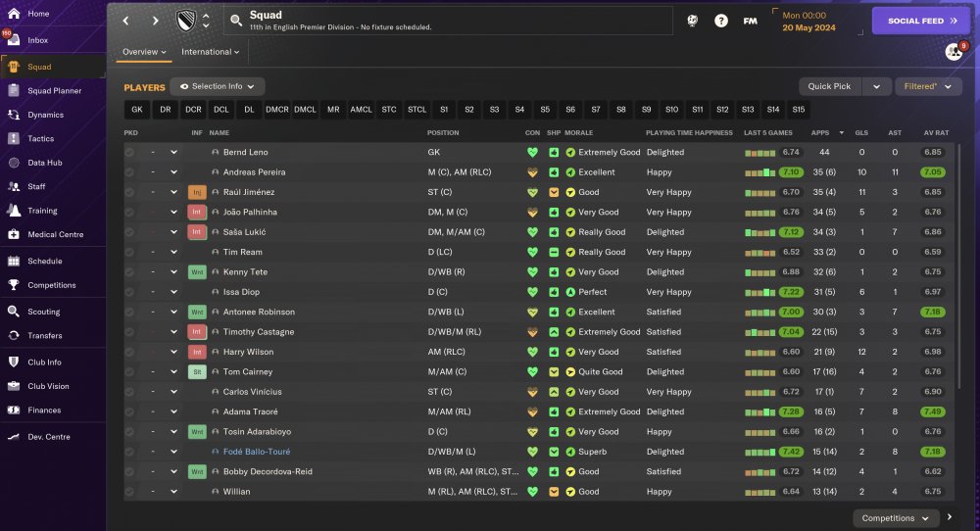
Task: Expand Carlos Vinícius row chevron
Action: (x=173, y=392)
